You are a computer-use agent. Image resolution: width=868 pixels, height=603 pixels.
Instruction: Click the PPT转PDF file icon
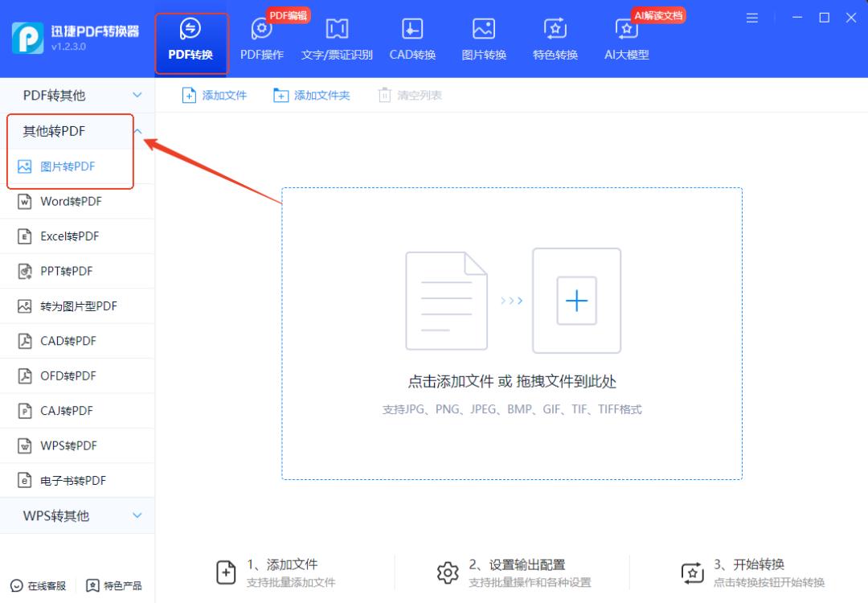pos(25,271)
